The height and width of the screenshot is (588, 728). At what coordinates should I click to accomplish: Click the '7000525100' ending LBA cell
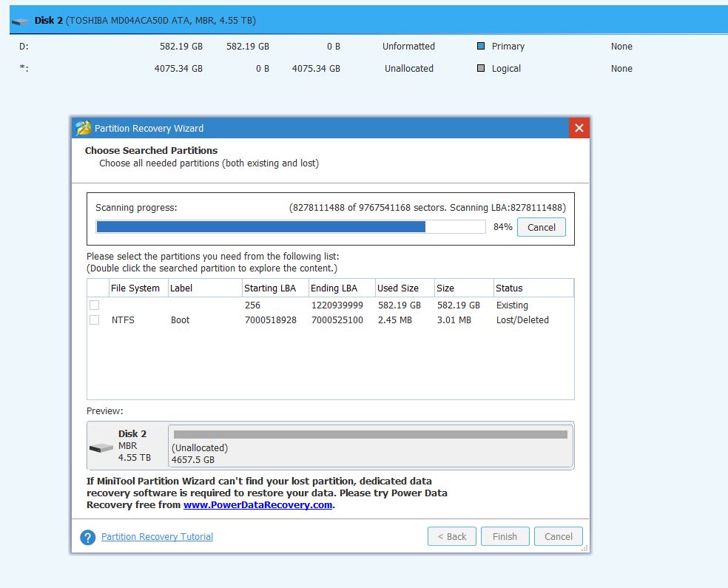click(337, 320)
